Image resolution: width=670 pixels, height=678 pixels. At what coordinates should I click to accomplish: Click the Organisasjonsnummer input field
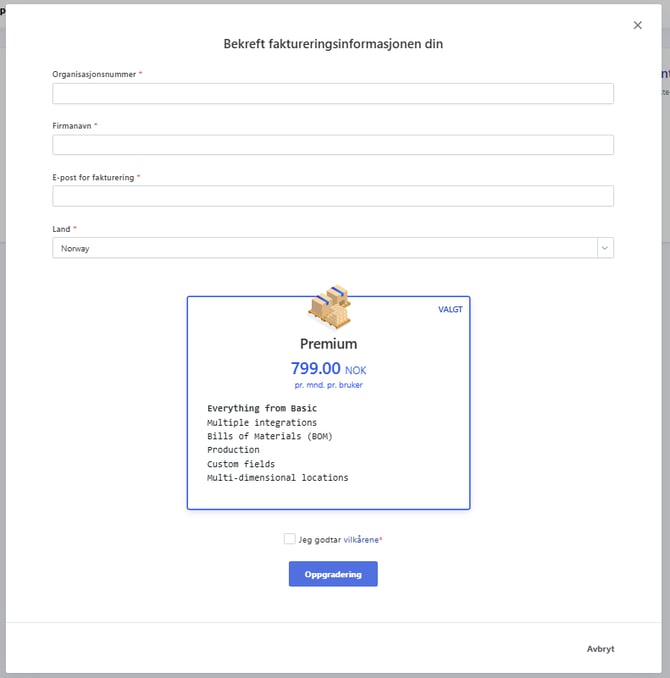[332, 93]
